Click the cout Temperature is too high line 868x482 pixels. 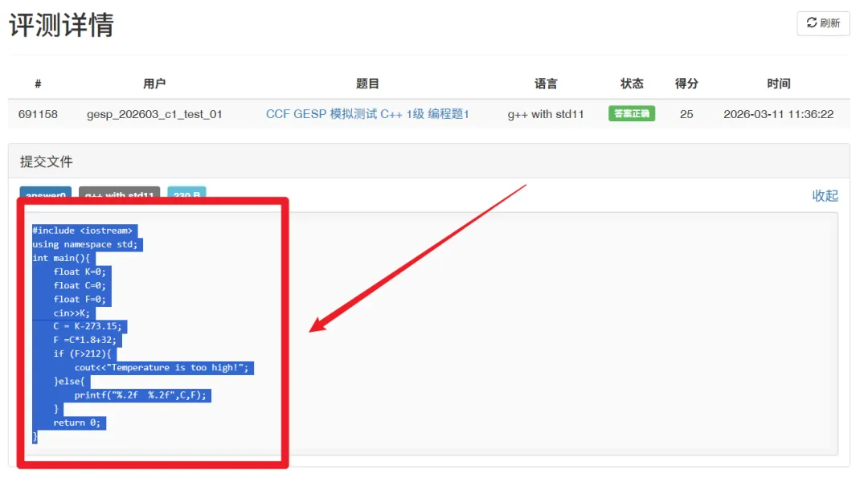point(162,368)
